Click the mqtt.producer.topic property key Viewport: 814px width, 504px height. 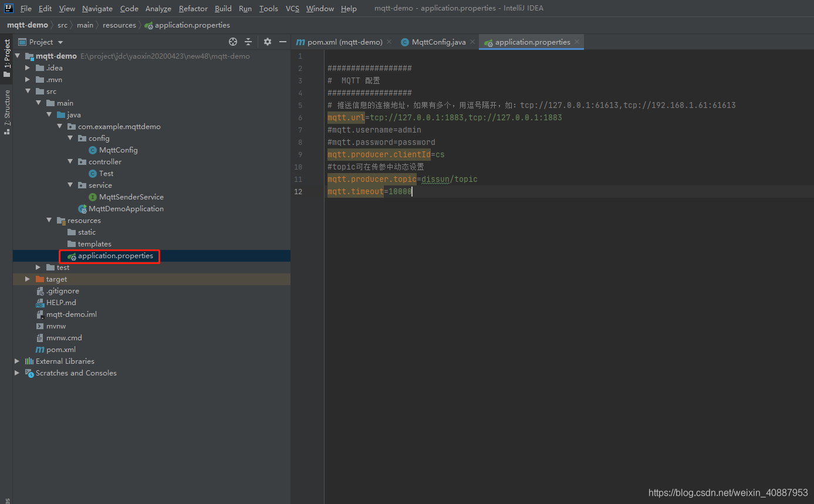372,179
